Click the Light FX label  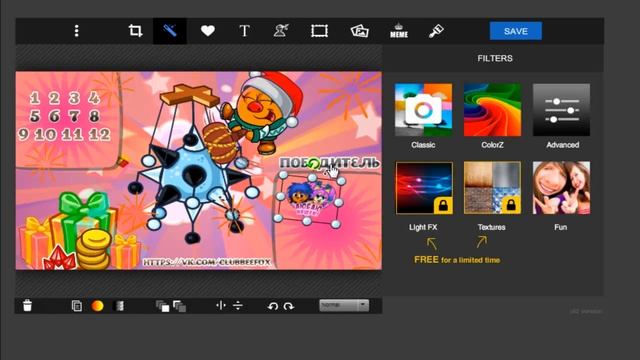point(423,227)
